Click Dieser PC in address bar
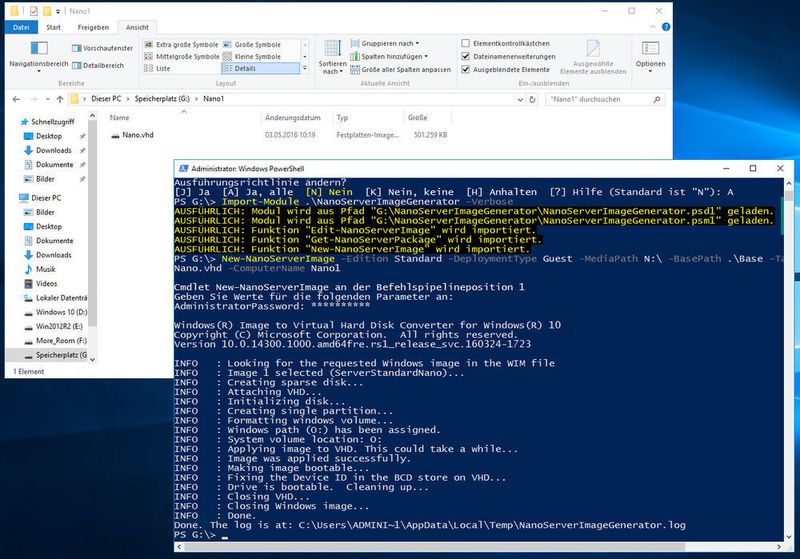The image size is (800, 559). coord(106,98)
